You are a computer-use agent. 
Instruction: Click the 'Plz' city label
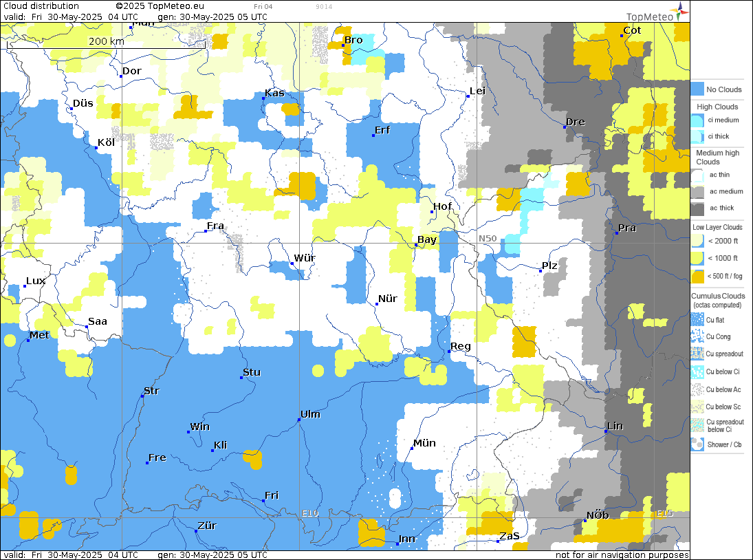[549, 266]
